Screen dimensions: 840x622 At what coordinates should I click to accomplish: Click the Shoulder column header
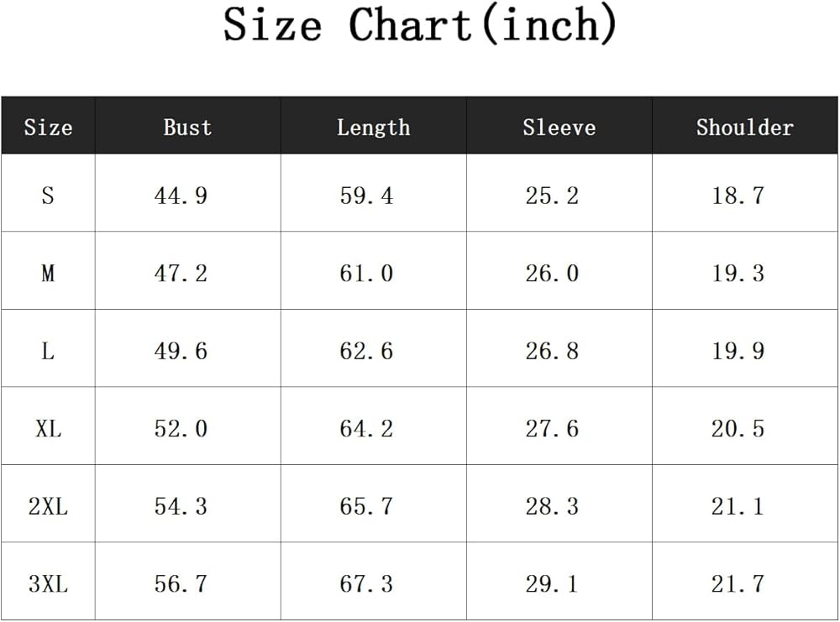coord(744,128)
